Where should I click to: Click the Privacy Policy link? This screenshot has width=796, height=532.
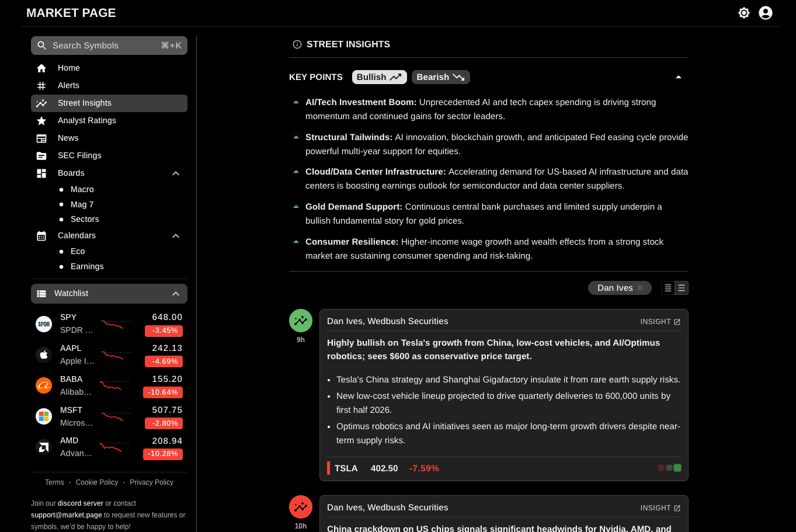[x=151, y=482]
